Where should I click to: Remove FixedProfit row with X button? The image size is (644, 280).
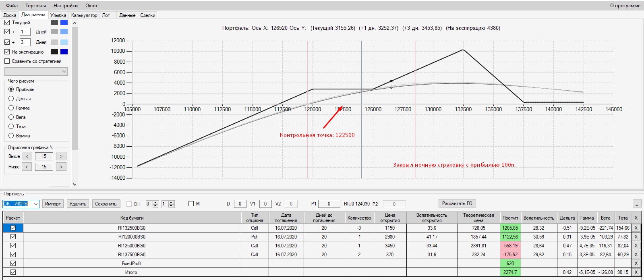[636, 263]
